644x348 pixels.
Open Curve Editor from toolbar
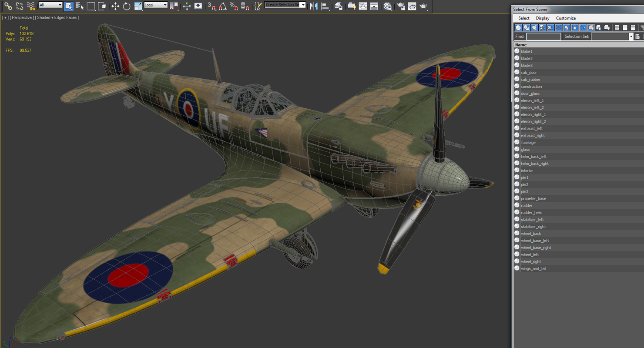[363, 6]
